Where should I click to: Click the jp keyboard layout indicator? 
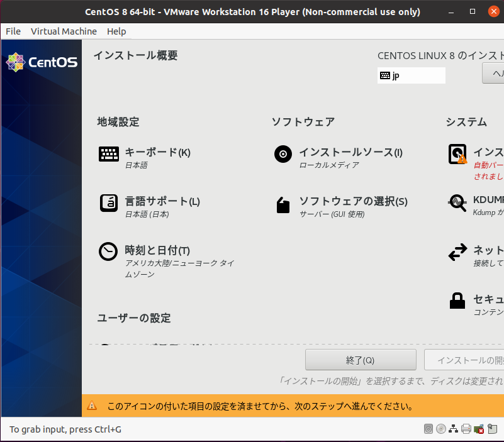click(x=412, y=75)
